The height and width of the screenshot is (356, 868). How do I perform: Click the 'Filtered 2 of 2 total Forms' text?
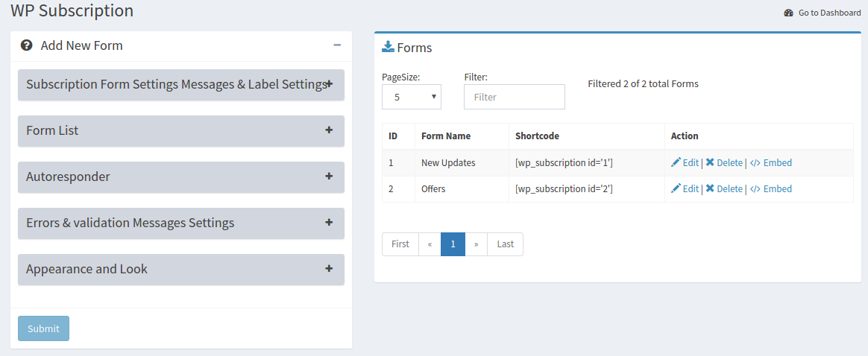pos(643,84)
